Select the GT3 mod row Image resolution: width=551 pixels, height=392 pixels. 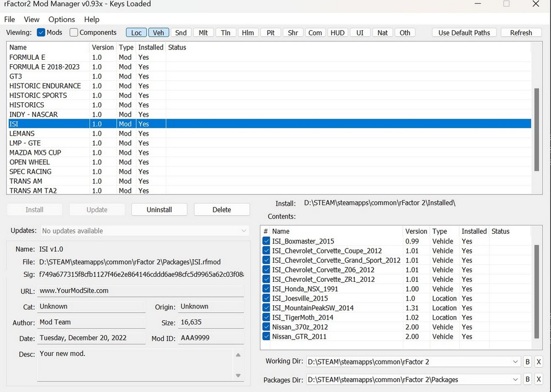point(270,76)
